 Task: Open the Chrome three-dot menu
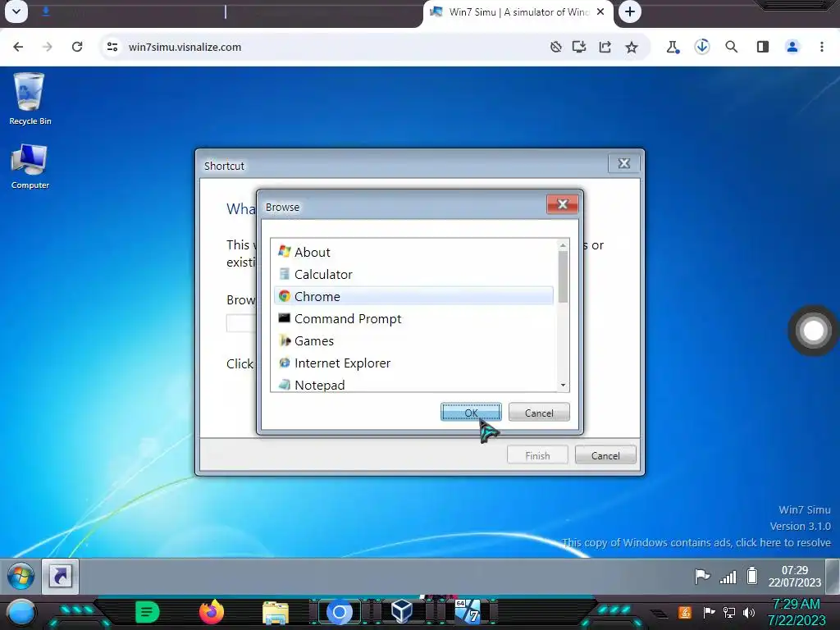point(822,47)
